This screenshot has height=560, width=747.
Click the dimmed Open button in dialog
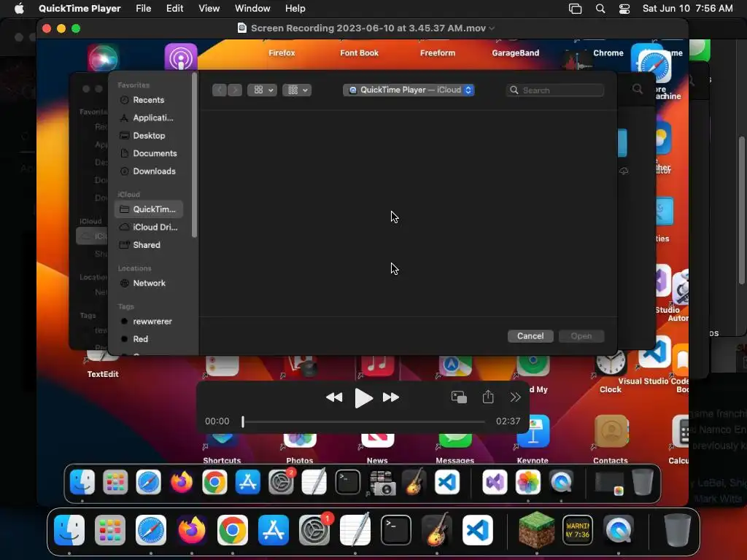581,335
